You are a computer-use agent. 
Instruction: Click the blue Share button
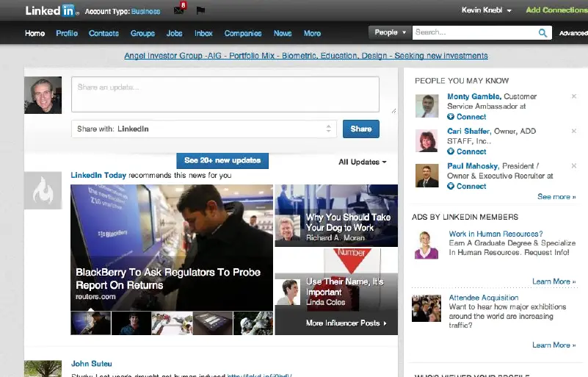[360, 129]
